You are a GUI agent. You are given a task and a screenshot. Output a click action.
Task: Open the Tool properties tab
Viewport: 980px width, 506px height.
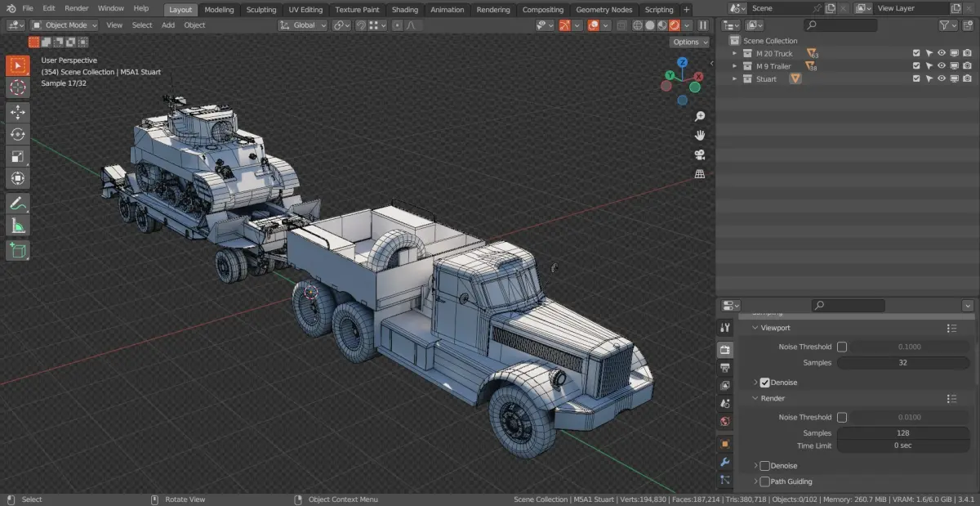click(x=724, y=328)
